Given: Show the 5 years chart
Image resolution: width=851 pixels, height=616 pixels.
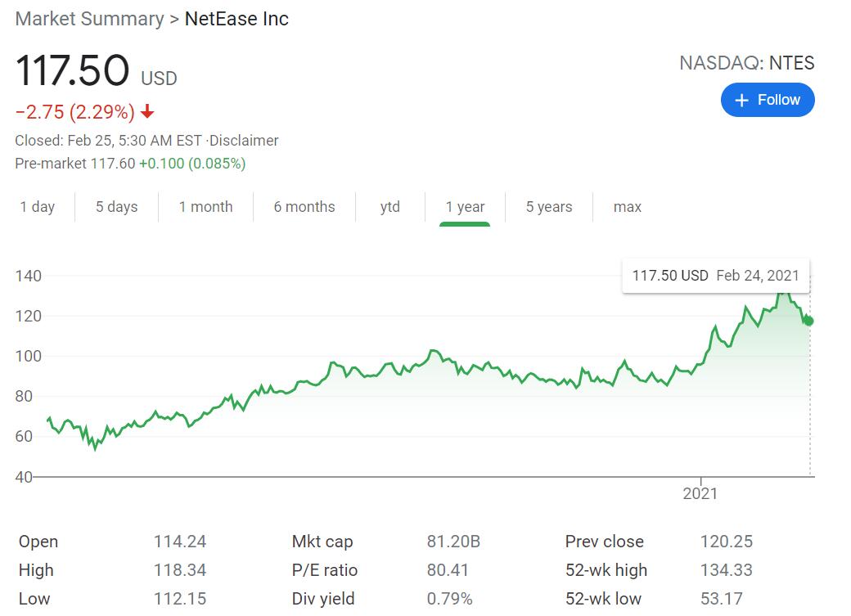Looking at the screenshot, I should tap(548, 207).
